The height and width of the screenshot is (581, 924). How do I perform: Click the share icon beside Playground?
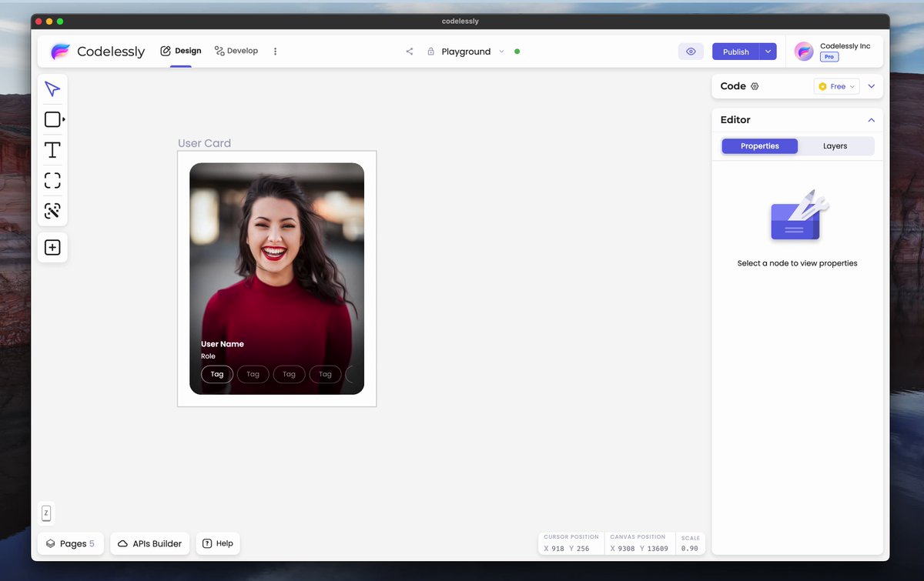click(x=410, y=52)
